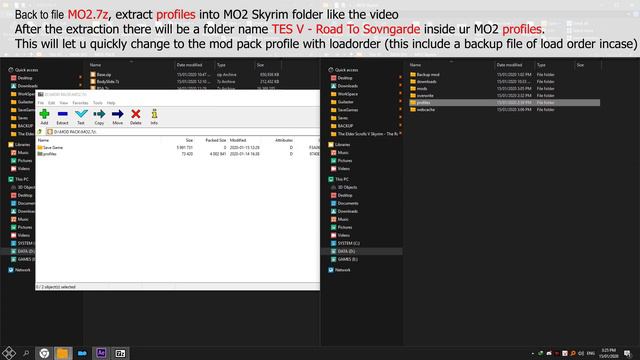The image size is (640, 360).
Task: Open Libraries in right Explorer sidebar
Action: pyautogui.click(x=339, y=144)
